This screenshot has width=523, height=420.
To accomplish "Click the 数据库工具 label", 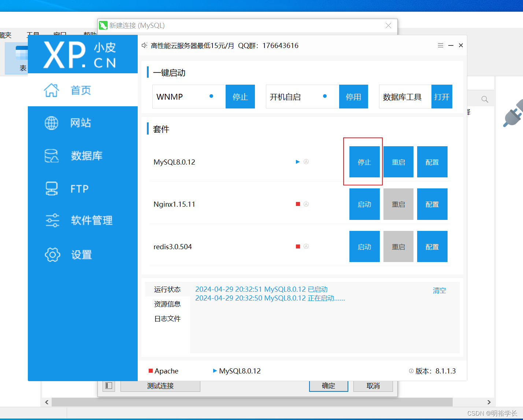I will pos(402,97).
